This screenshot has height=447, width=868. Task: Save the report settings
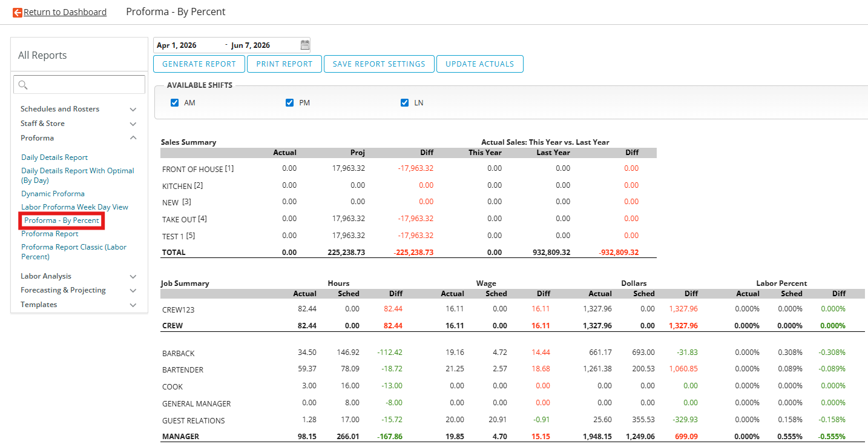pyautogui.click(x=379, y=64)
